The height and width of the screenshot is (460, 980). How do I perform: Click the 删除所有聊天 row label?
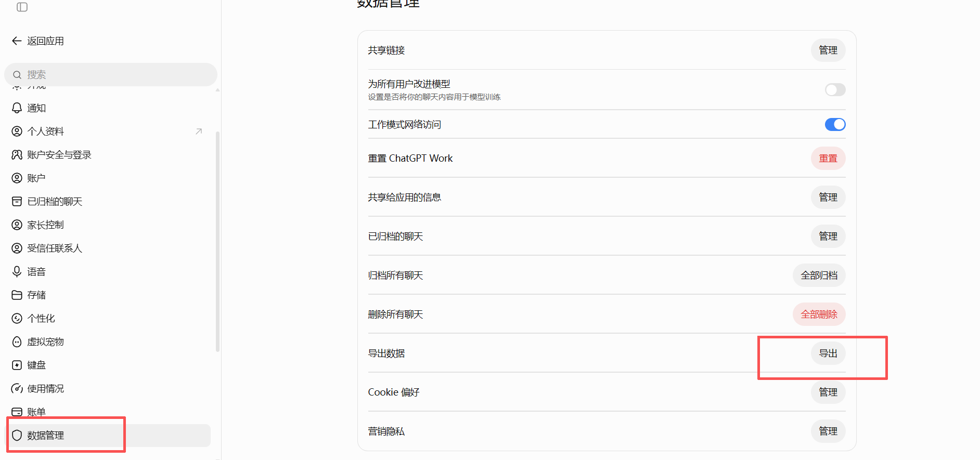coord(395,314)
